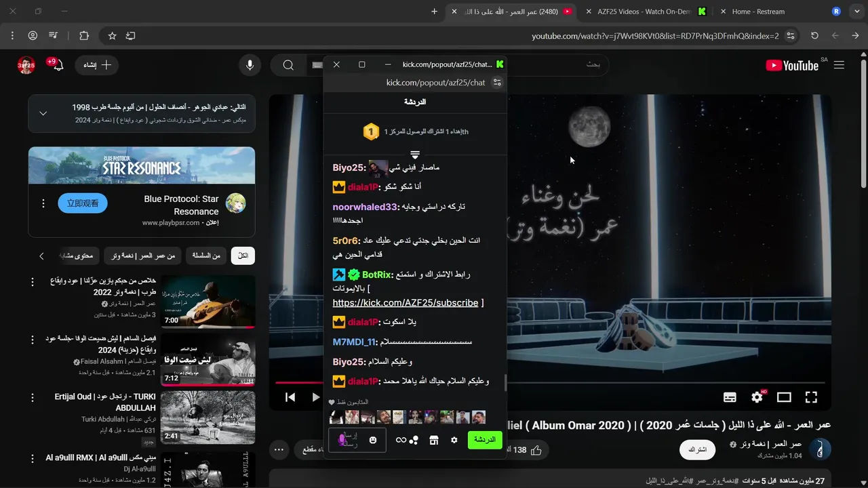This screenshot has width=868, height=488.
Task: Open options menu for Faisal Alsahm video
Action: 33,339
